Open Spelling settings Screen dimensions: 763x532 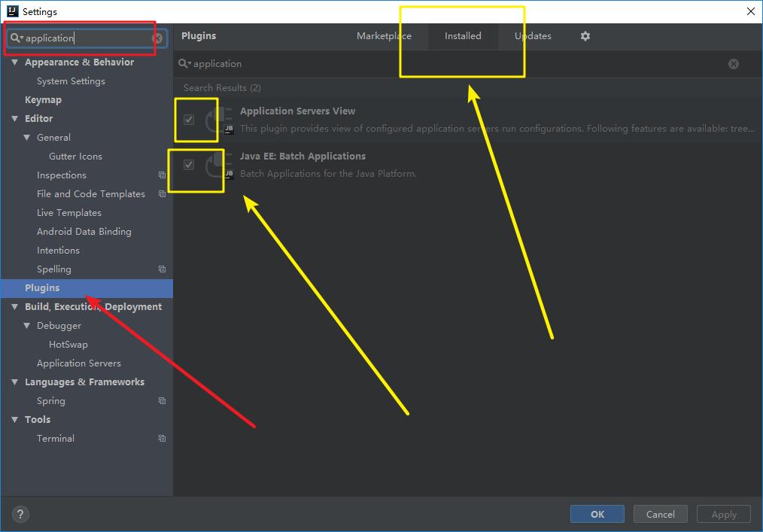coord(54,269)
